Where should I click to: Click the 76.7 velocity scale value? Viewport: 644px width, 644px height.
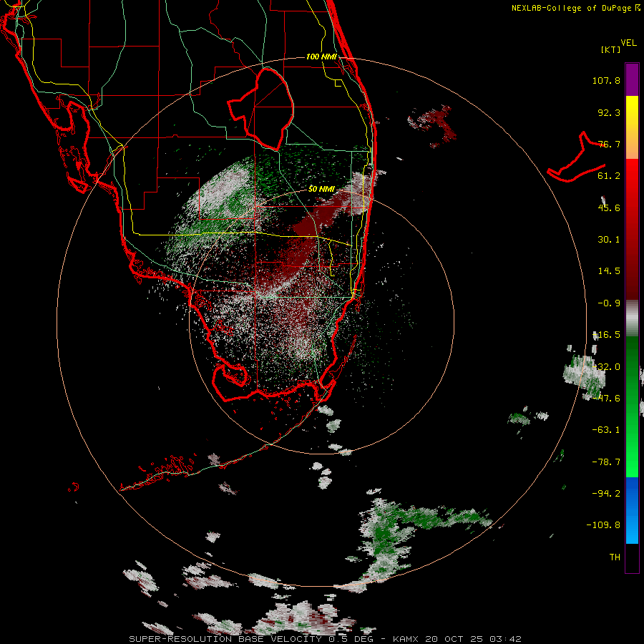609,144
